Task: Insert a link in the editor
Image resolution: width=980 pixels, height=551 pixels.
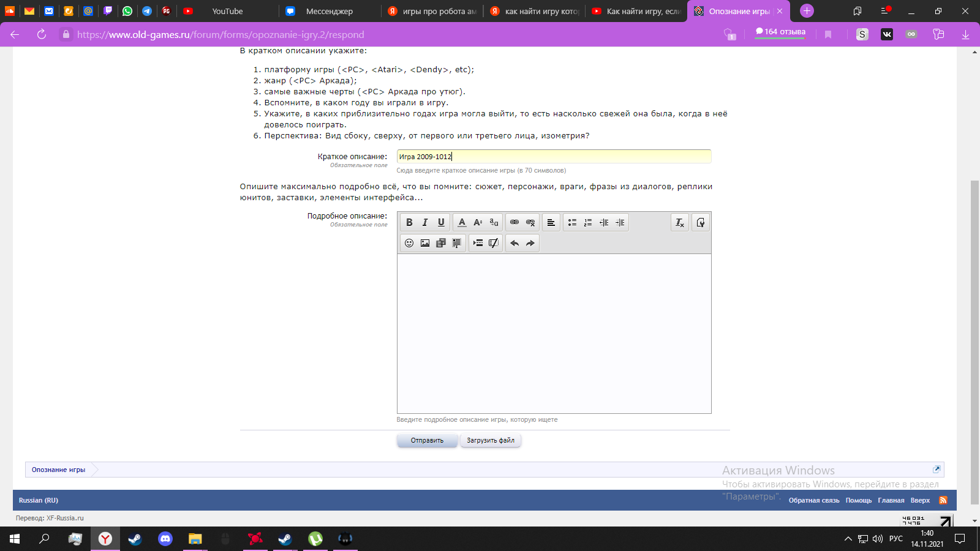Action: 514,222
